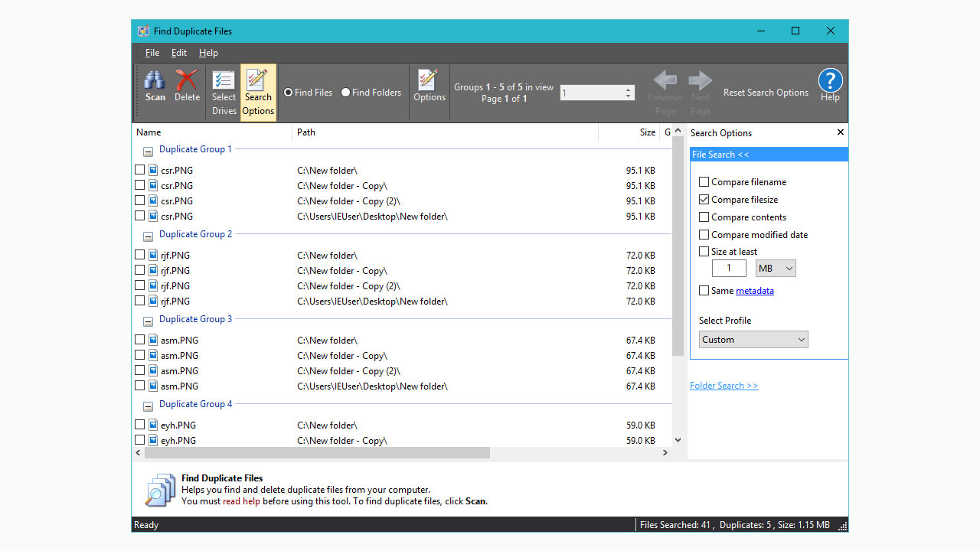The height and width of the screenshot is (551, 980).
Task: Click the app icon in the title bar
Action: coord(143,31)
